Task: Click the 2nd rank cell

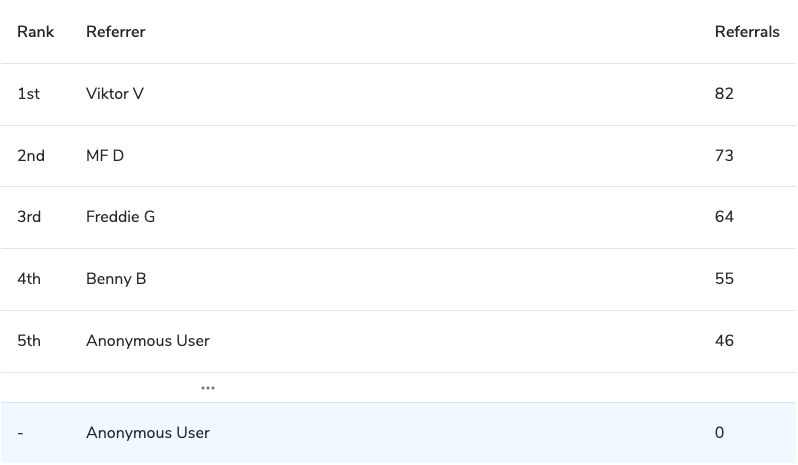Action: (x=31, y=156)
